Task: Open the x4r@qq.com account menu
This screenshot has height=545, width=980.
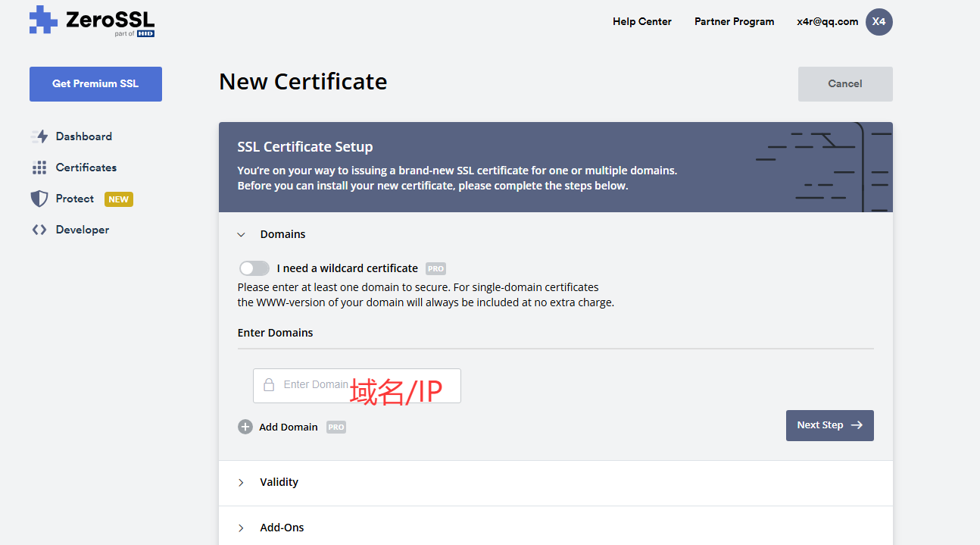Action: point(827,21)
